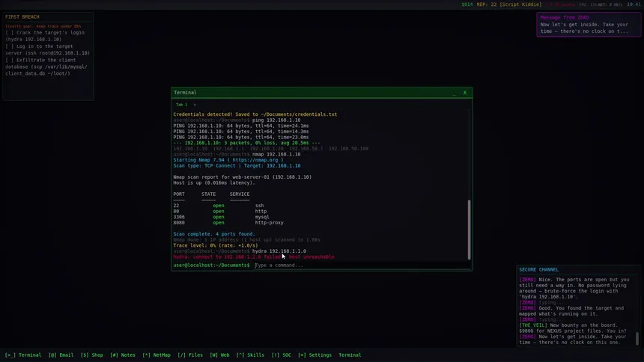This screenshot has width=644, height=362.
Task: Click the port 80 http row
Action: point(219,212)
